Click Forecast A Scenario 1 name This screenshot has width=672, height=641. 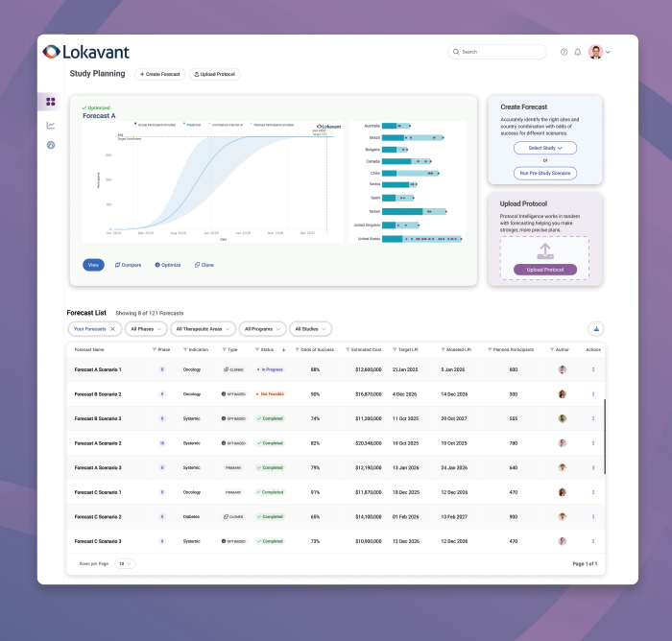click(x=98, y=369)
